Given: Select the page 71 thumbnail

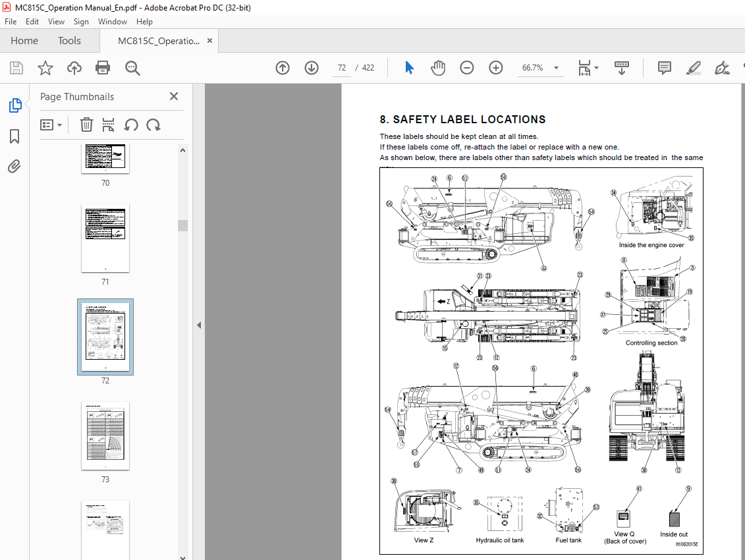Looking at the screenshot, I should 105,238.
